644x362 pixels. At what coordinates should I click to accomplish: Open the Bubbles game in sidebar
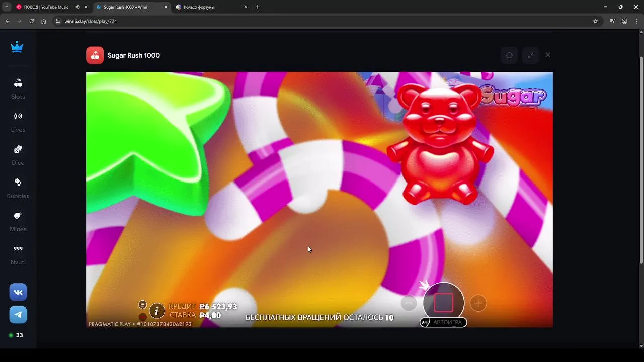pyautogui.click(x=18, y=188)
